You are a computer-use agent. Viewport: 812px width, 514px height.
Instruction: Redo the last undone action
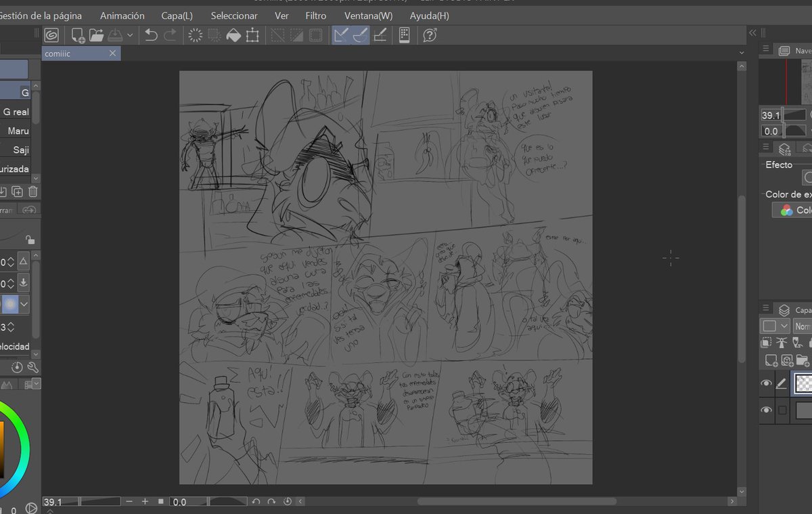click(170, 35)
